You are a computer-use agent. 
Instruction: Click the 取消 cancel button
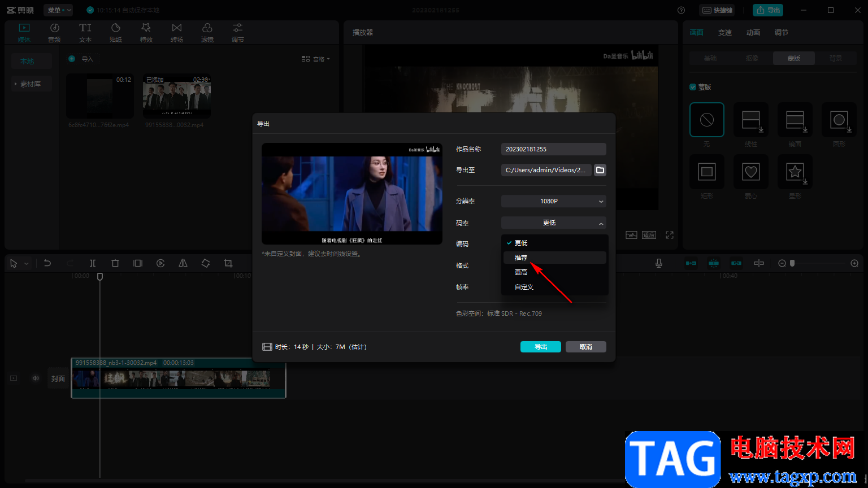586,347
